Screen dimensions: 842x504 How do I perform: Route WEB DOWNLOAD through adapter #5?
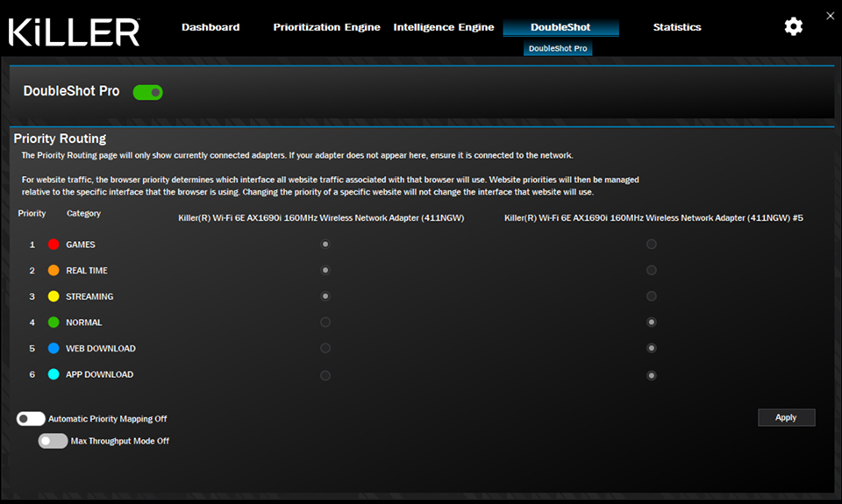click(x=652, y=348)
